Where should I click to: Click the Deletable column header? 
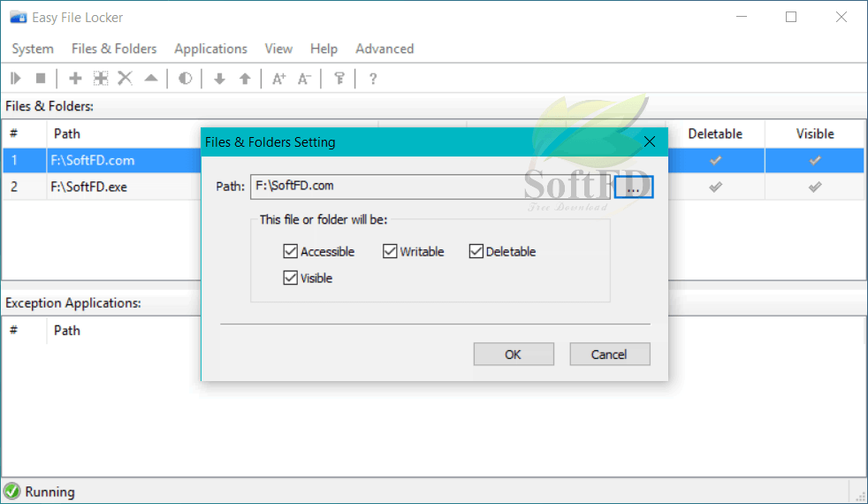pos(715,134)
